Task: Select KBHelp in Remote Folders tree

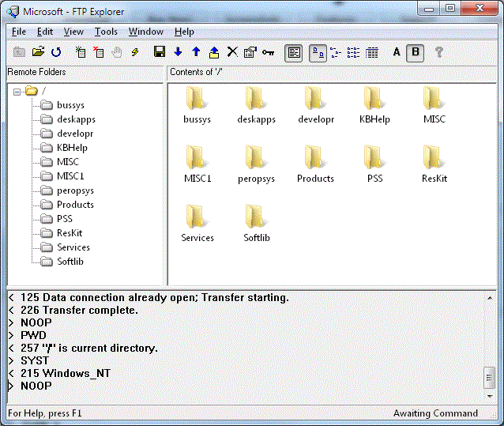Action: point(72,148)
